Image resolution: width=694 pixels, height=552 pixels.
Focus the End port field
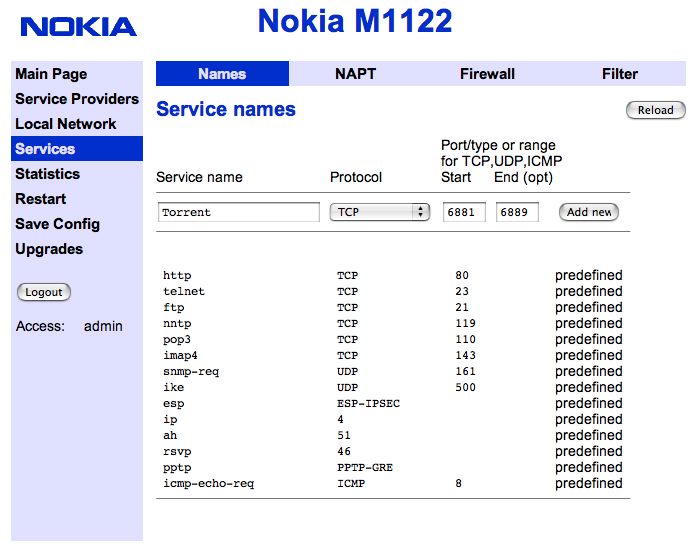coord(517,212)
